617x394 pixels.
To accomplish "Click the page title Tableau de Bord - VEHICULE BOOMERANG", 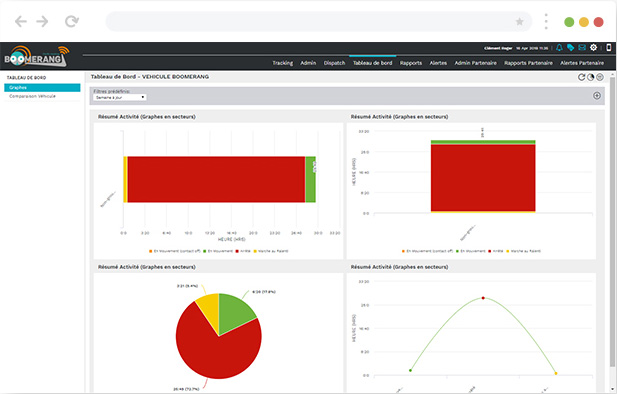I will [150, 77].
